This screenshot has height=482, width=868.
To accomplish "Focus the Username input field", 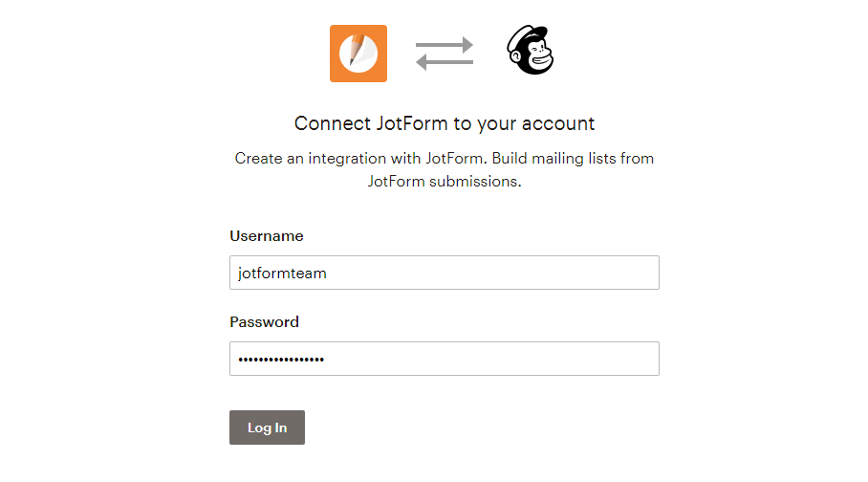I will 445,273.
